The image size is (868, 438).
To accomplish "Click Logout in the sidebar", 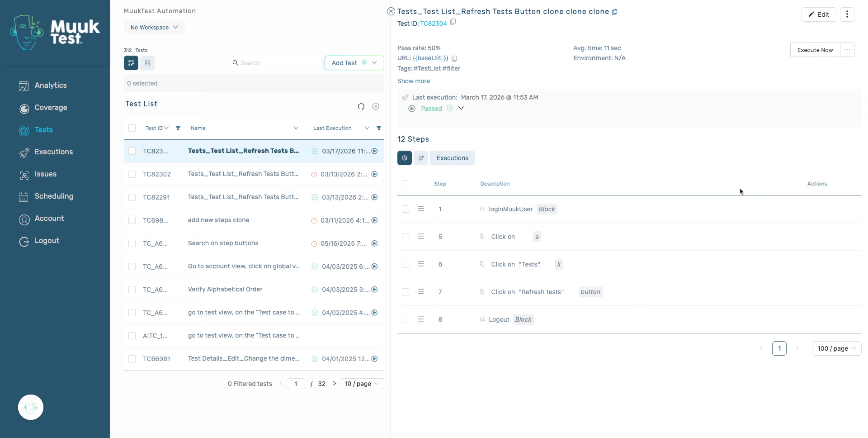I will 39,241.
